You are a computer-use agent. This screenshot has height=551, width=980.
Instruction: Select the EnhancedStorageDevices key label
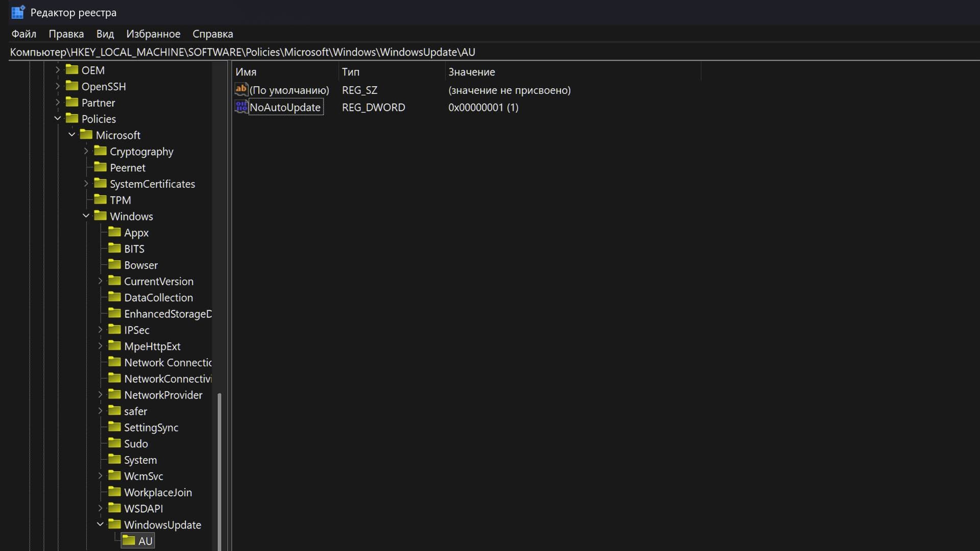[168, 313]
